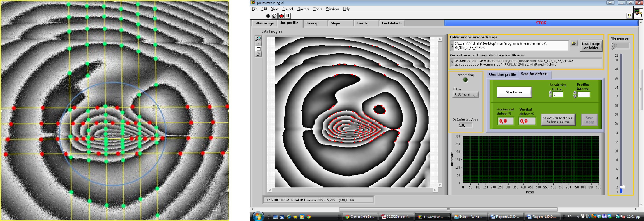
Task: Open the taskbar LabVIEW group dropdown arrow
Action: pyautogui.click(x=449, y=217)
